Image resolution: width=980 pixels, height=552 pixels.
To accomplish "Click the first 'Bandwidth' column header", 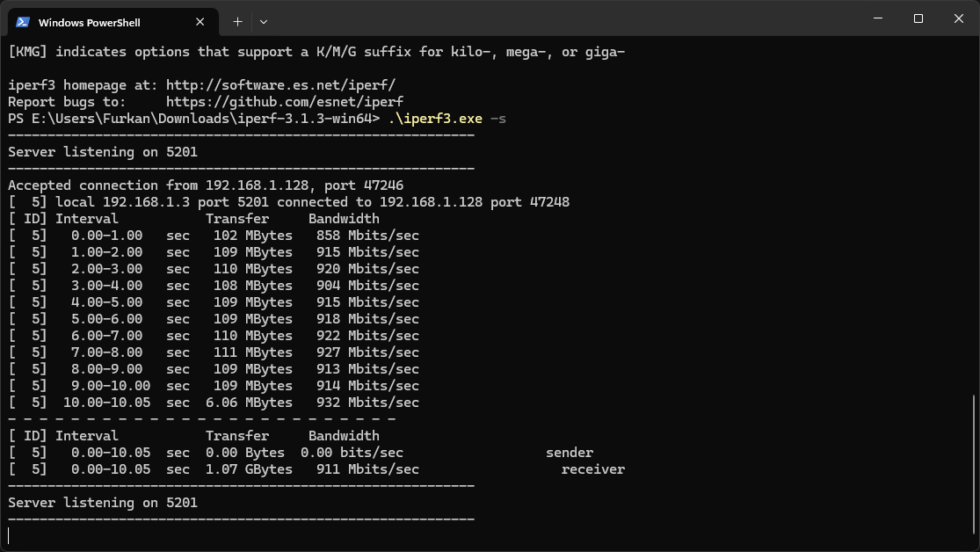I will (x=344, y=219).
